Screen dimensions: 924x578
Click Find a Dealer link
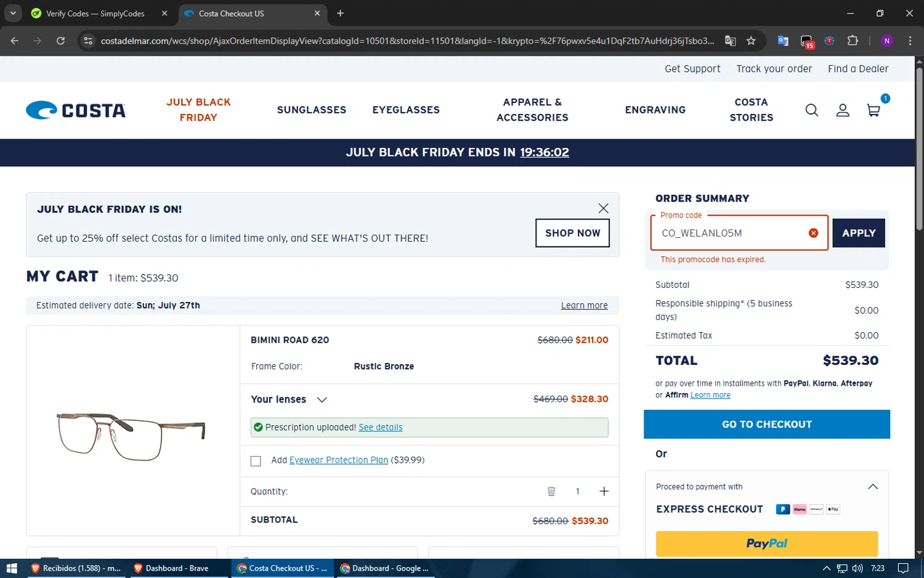pos(858,69)
